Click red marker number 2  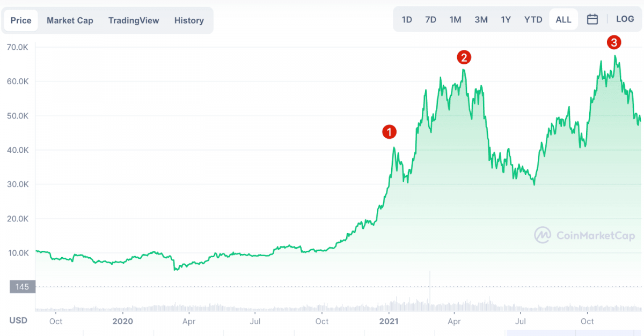(464, 57)
